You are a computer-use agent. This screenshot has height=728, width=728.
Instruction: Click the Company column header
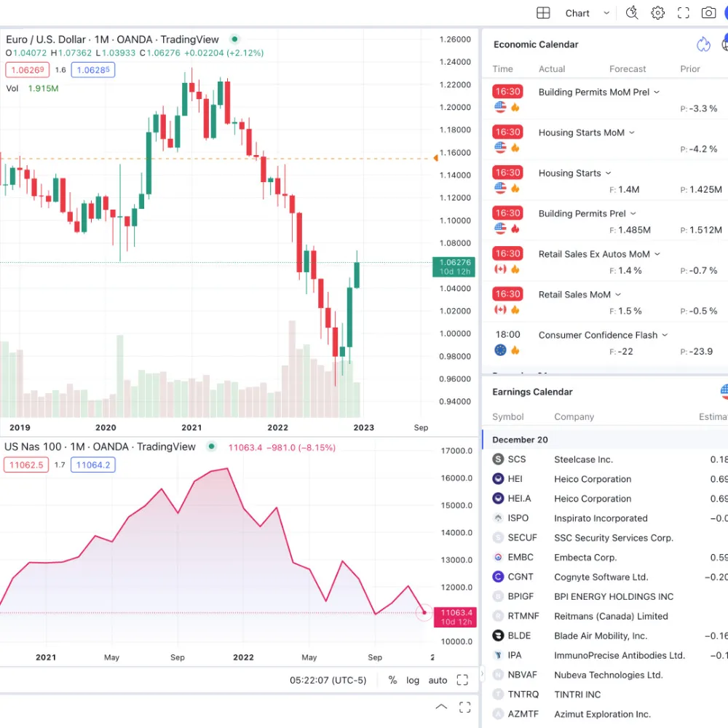pyautogui.click(x=574, y=416)
